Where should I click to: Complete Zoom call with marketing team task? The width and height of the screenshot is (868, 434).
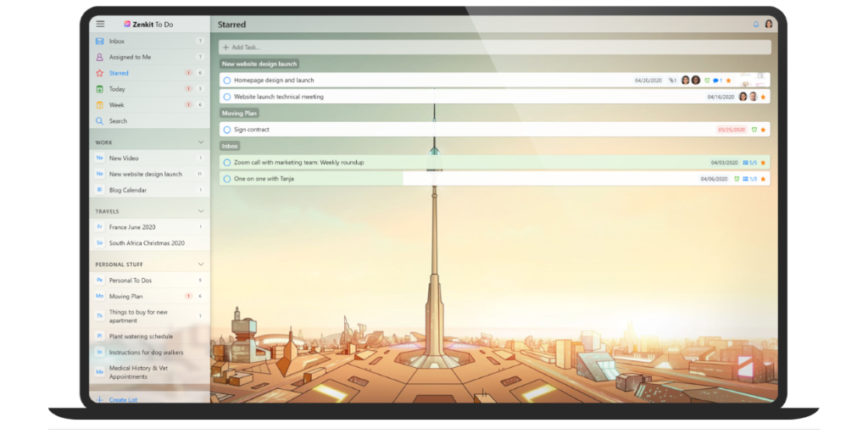(x=226, y=163)
